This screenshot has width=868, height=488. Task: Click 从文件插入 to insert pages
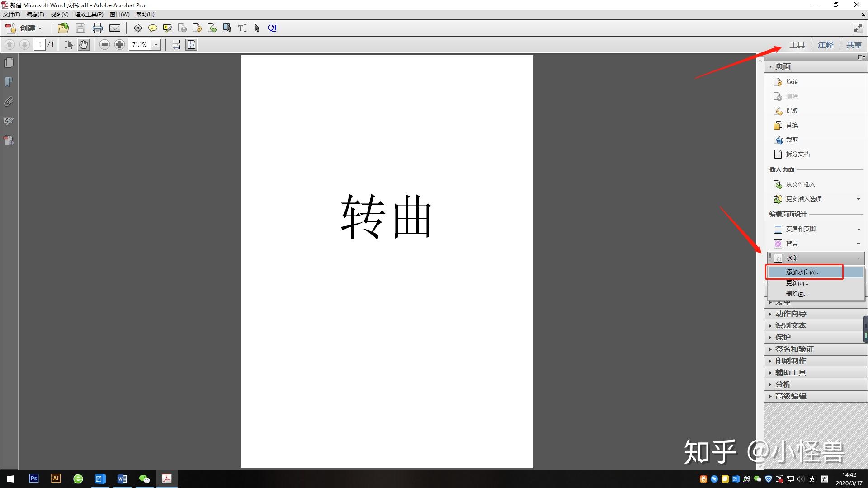click(x=800, y=184)
